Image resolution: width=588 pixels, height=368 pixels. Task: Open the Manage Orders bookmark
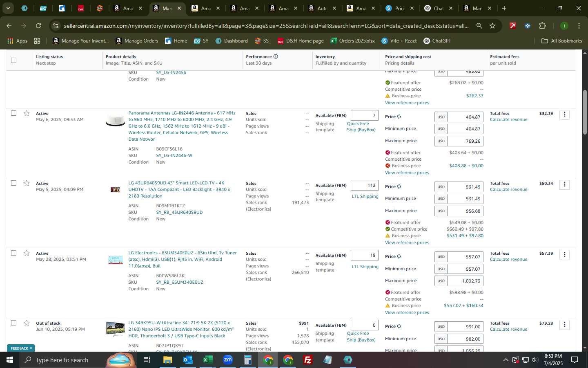click(137, 41)
